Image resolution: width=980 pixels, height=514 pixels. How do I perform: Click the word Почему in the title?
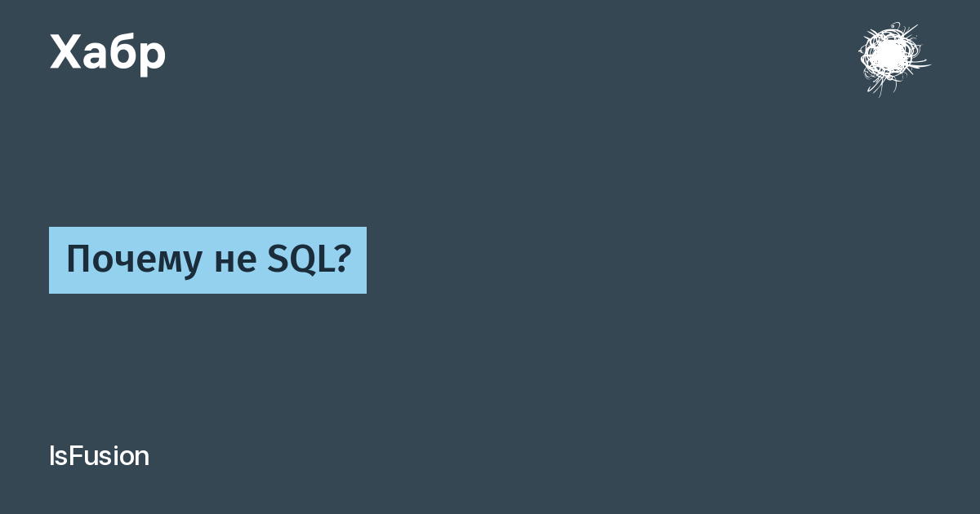[133, 261]
